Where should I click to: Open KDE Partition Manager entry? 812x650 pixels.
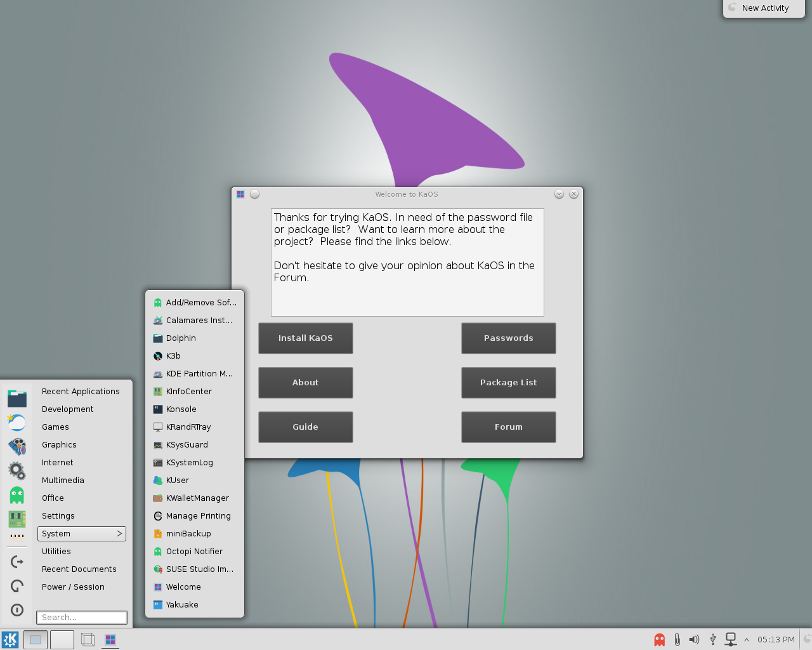click(195, 374)
